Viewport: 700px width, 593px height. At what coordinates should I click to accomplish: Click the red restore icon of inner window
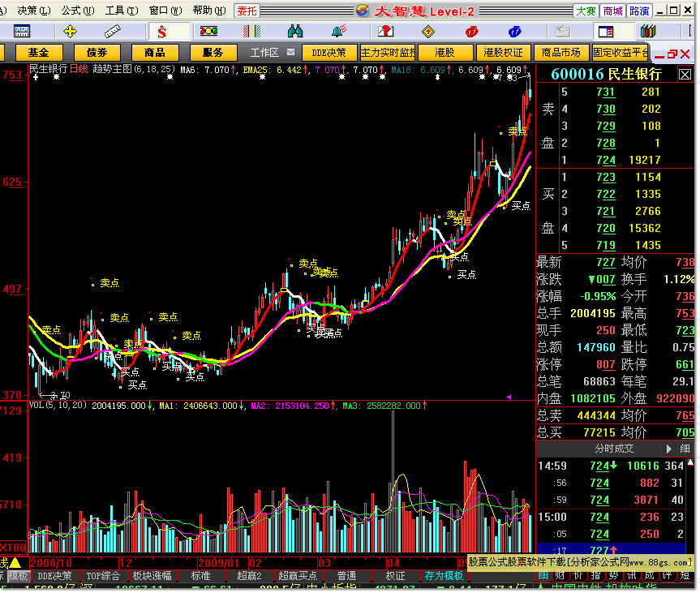tap(672, 54)
